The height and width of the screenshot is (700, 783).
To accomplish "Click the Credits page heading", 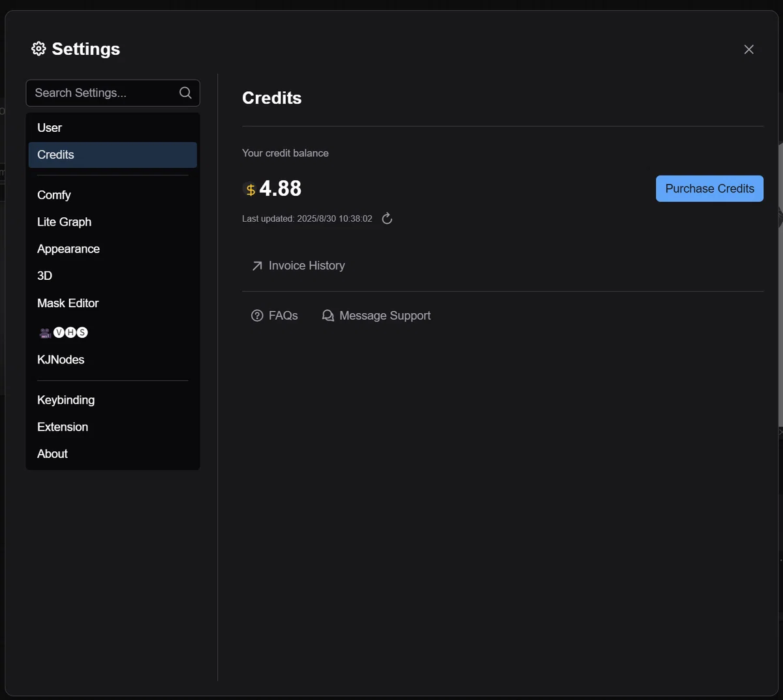I will (x=272, y=98).
